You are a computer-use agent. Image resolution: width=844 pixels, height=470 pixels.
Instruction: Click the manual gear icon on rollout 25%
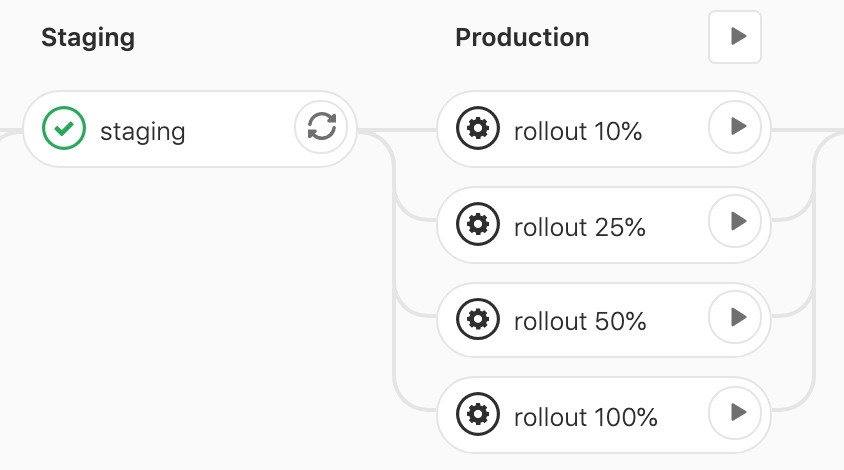pyautogui.click(x=478, y=225)
